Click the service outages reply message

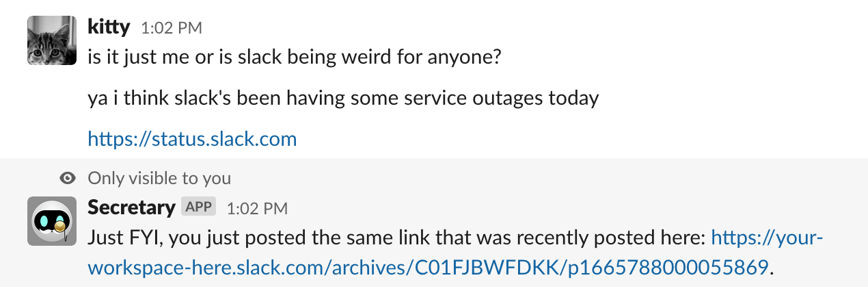pos(343,99)
